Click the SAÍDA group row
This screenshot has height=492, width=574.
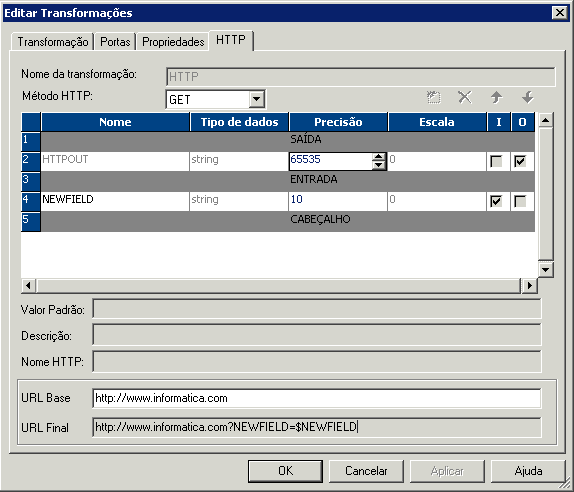[288, 141]
